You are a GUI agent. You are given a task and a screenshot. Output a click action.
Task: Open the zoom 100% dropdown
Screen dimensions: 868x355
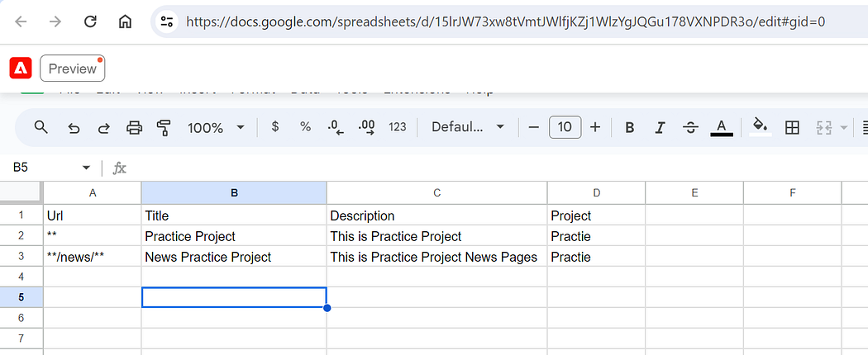[x=216, y=128]
